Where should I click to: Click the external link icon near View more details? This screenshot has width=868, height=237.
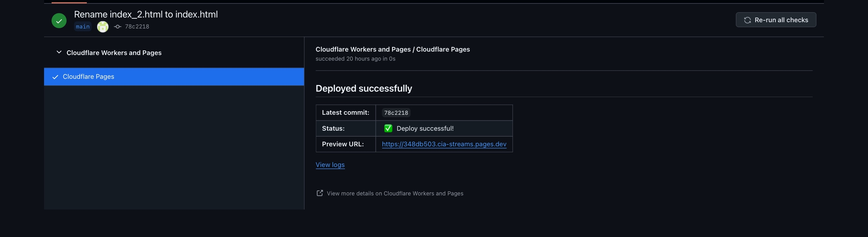[x=320, y=193]
